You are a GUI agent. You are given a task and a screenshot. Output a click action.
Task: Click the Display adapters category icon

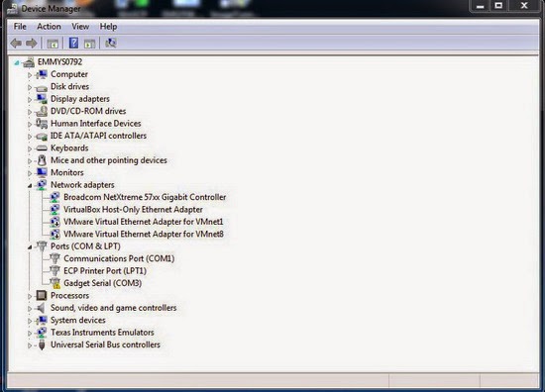click(x=42, y=99)
